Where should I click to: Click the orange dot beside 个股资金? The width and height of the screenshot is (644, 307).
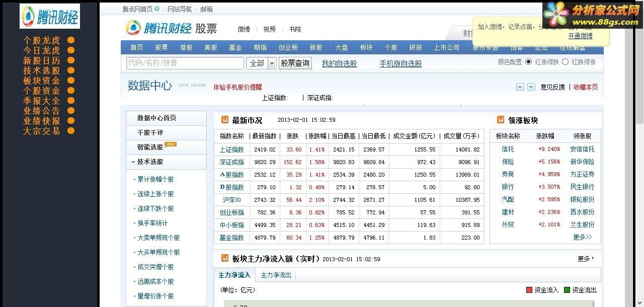[x=71, y=91]
